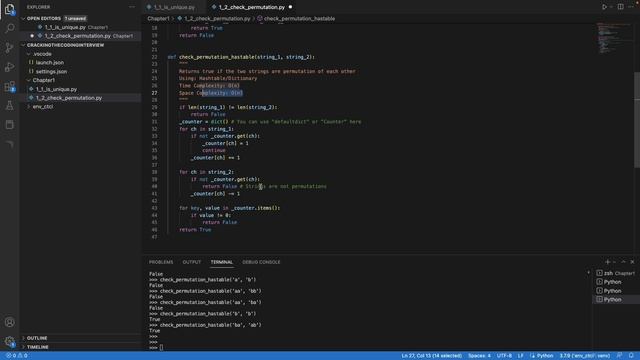Open editor More Actions ellipsis
The width and height of the screenshot is (640, 360).
pos(631,7)
